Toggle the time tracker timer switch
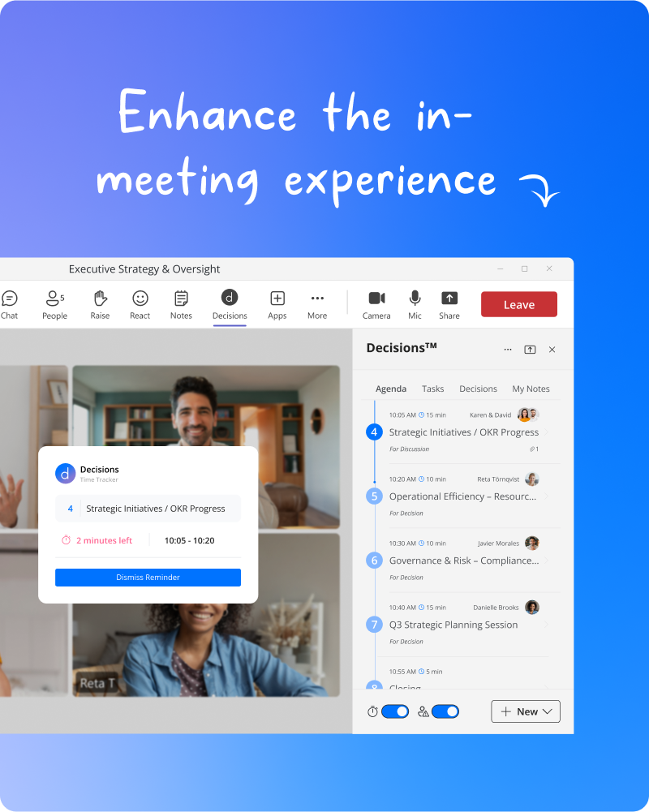 (395, 711)
